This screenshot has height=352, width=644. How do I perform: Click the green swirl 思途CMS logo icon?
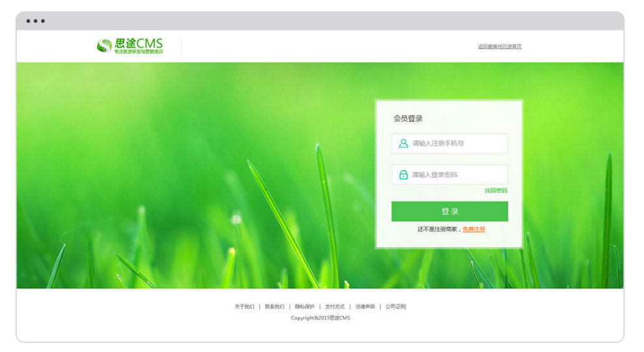pos(104,46)
